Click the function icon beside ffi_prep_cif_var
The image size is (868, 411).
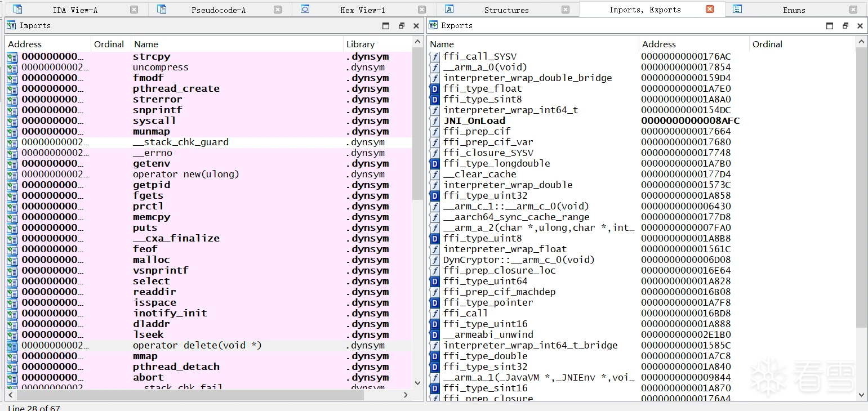click(434, 142)
